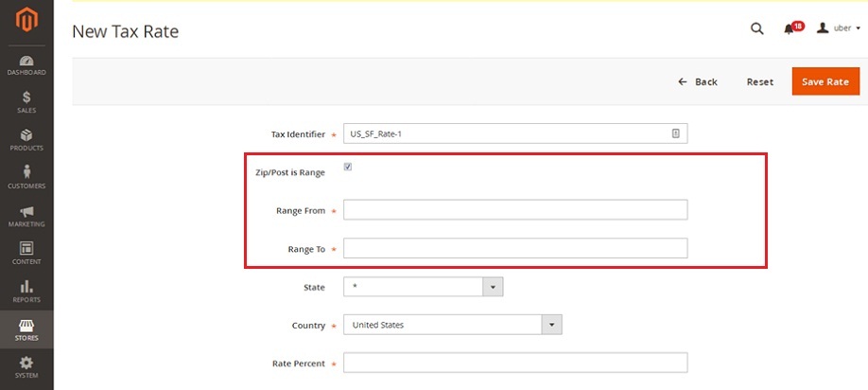Uncheck the Zip/Post is Range checkbox
Screen dimensions: 868x390
click(348, 167)
